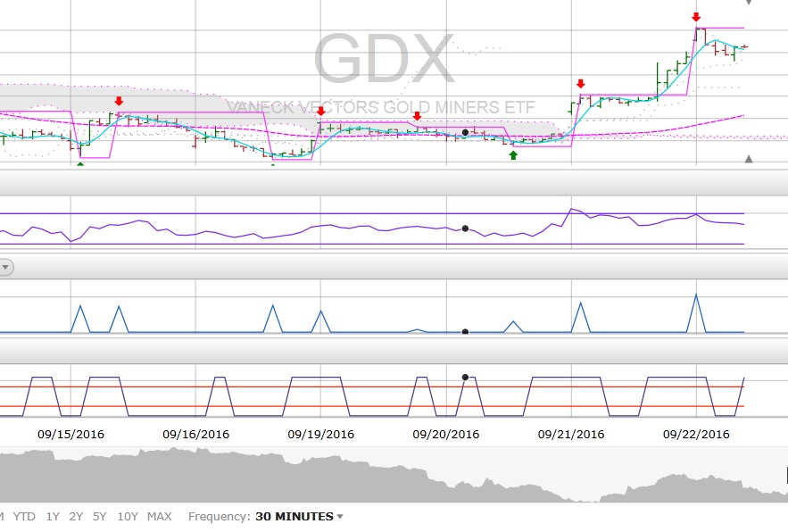Open the Frequency 30 MINUTES dropdown
788x532 pixels.
(x=299, y=517)
